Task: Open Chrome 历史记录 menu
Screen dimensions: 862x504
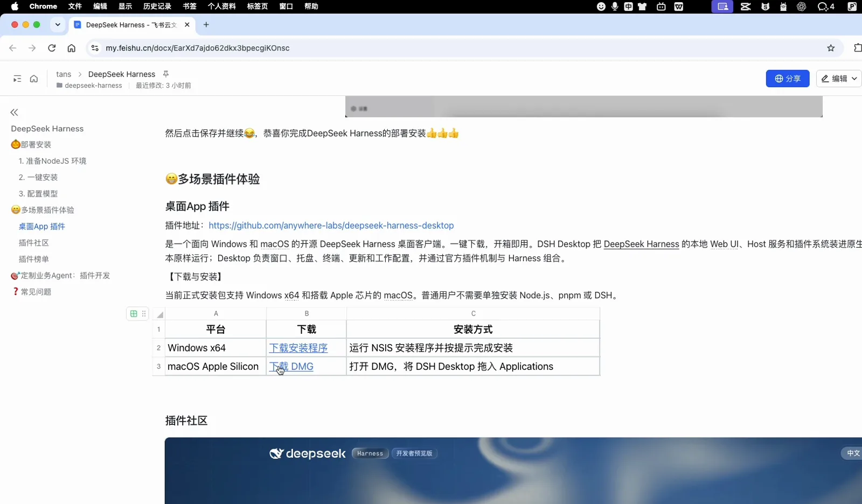Action: click(157, 6)
